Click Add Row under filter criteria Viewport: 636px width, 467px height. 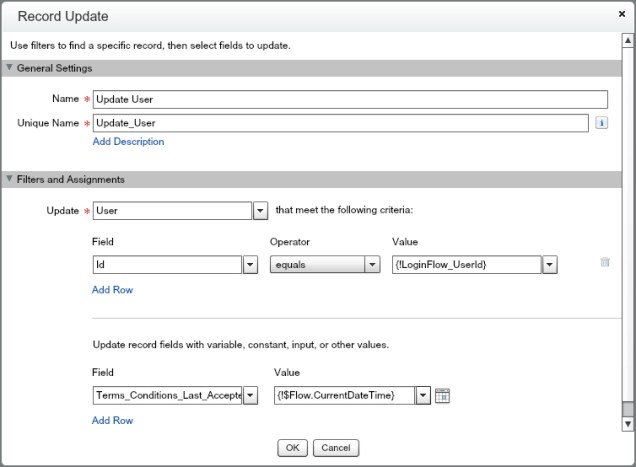112,290
